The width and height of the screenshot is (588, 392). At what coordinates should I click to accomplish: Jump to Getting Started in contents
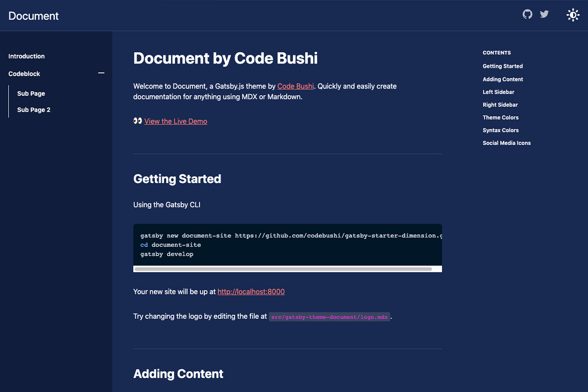503,66
